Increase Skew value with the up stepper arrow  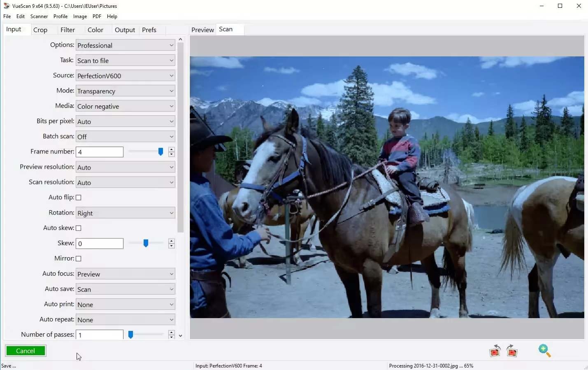[172, 241]
